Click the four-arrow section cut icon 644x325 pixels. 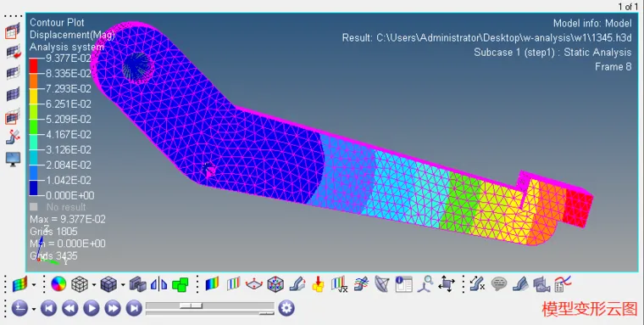point(447,284)
